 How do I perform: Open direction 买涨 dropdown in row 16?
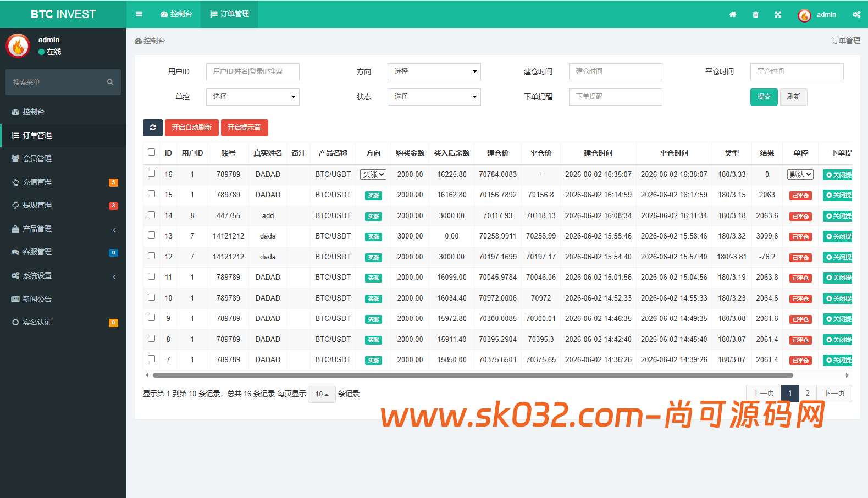pyautogui.click(x=373, y=174)
